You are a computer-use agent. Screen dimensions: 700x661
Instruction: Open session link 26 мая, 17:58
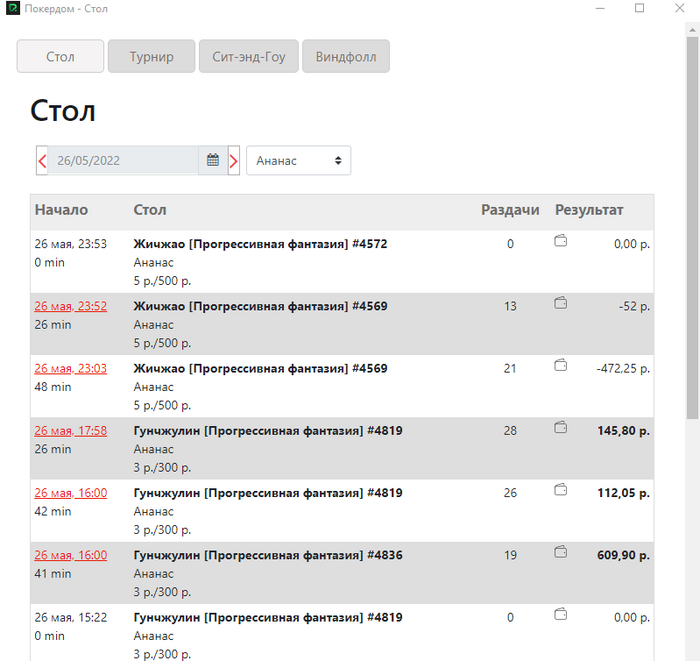pos(70,431)
